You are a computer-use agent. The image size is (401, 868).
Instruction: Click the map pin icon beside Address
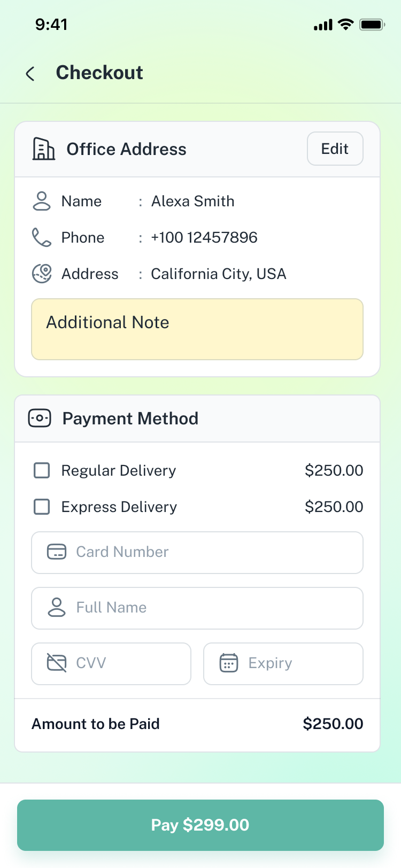click(42, 274)
